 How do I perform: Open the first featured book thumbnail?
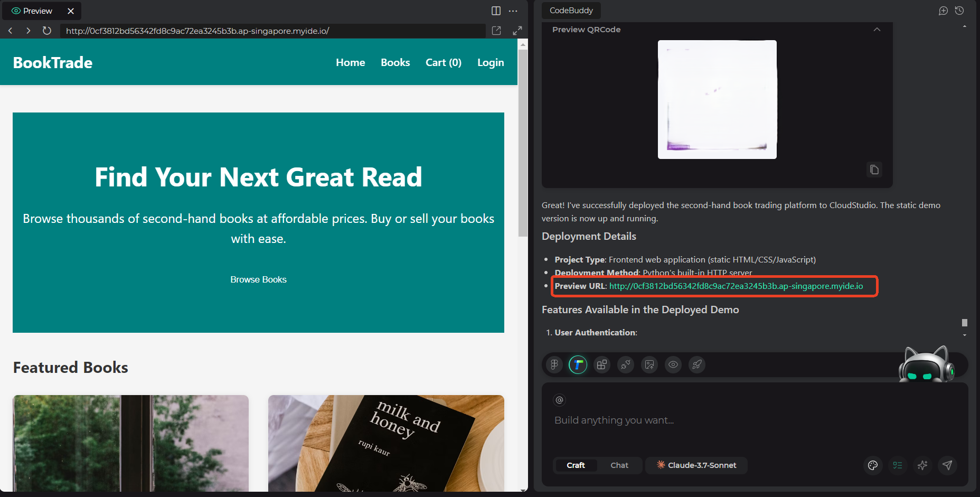click(131, 443)
